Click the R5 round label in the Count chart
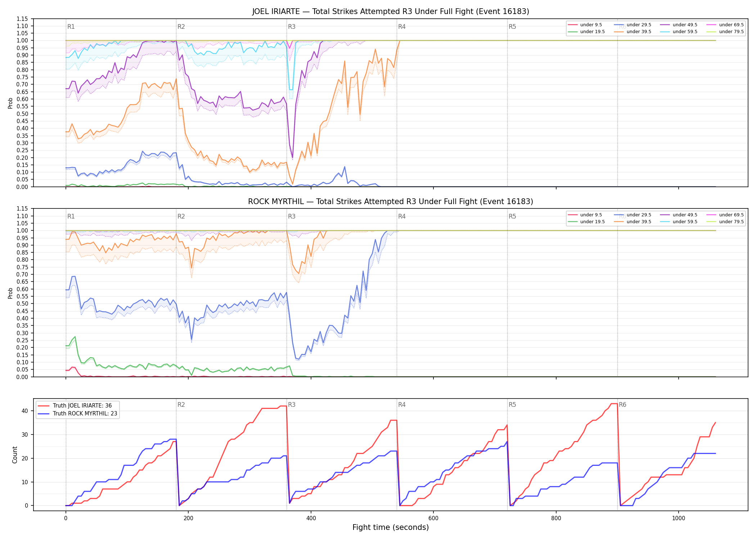 [512, 405]
